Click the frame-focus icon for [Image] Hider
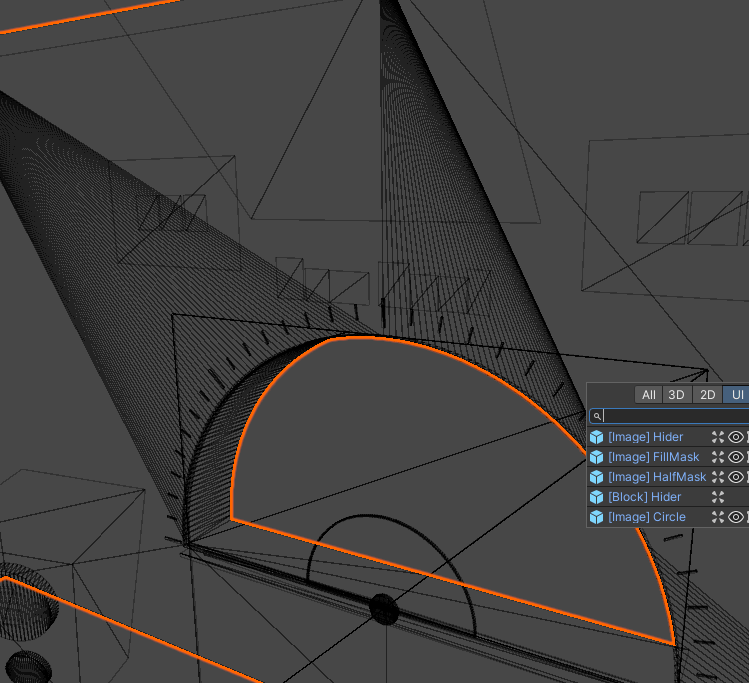Image resolution: width=749 pixels, height=683 pixels. (718, 437)
